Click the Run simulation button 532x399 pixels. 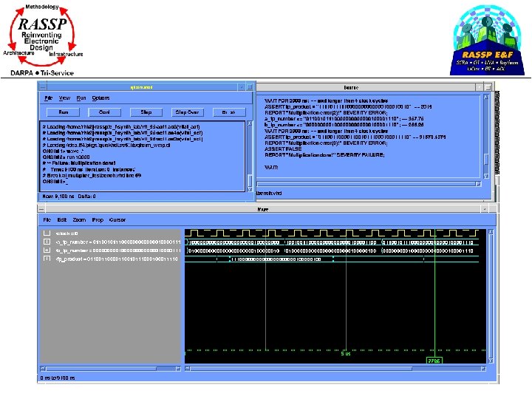(63, 112)
